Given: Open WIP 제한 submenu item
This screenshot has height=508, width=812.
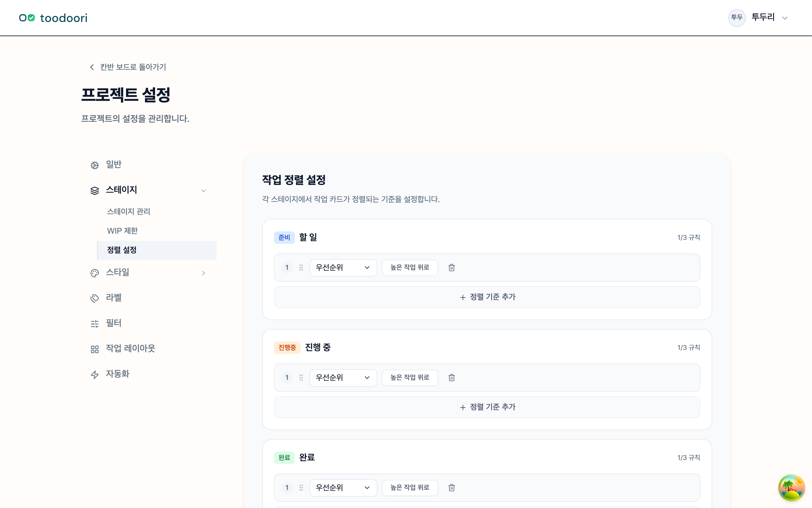Looking at the screenshot, I should point(157,231).
